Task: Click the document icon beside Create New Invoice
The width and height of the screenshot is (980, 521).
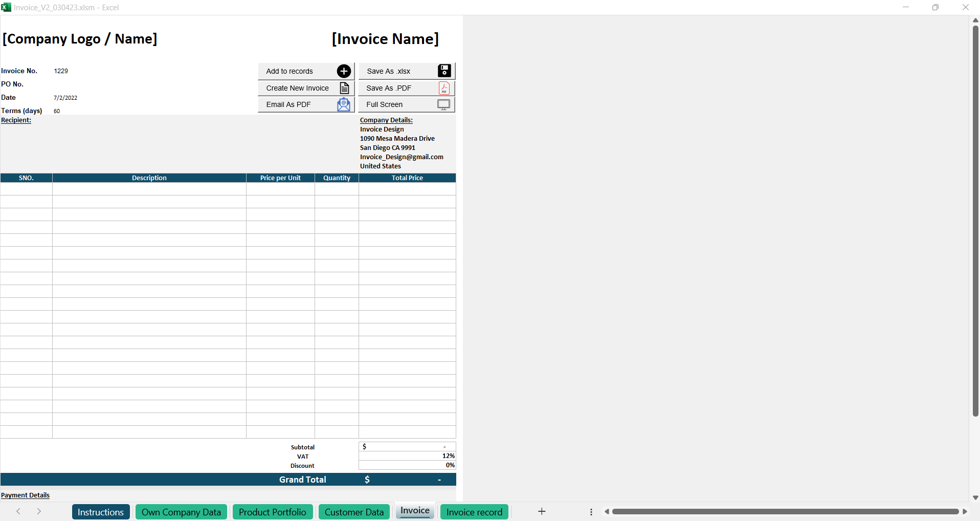Action: tap(344, 88)
